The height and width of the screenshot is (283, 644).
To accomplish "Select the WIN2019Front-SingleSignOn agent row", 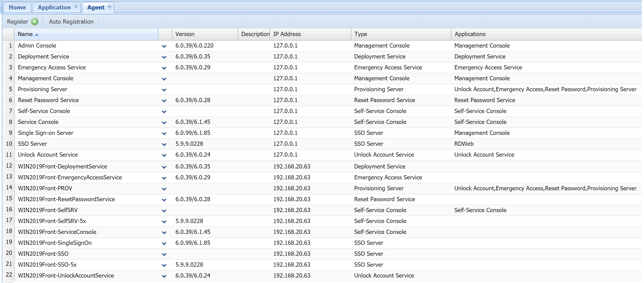I will tap(55, 243).
